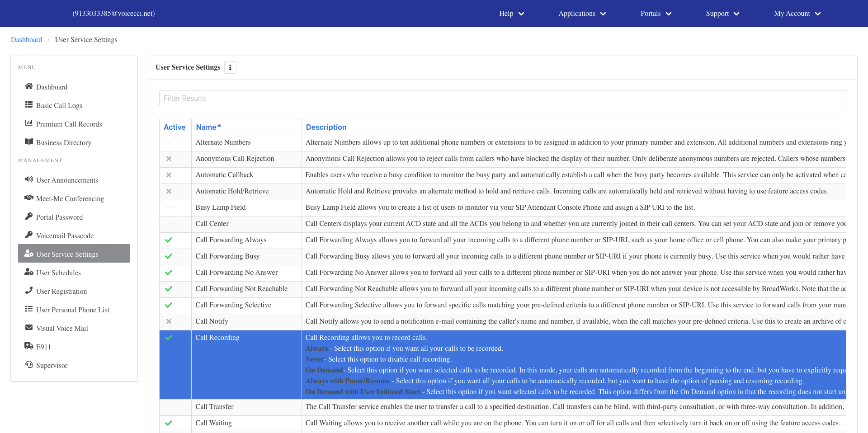Toggle the Call Forwarding Always active checkmark
Image resolution: width=868 pixels, height=433 pixels.
pyautogui.click(x=169, y=240)
